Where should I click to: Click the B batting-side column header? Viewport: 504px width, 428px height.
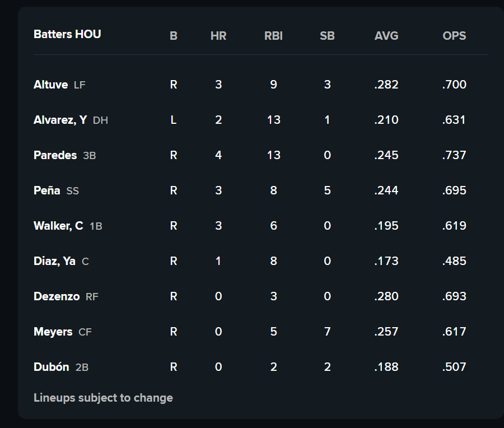point(174,36)
